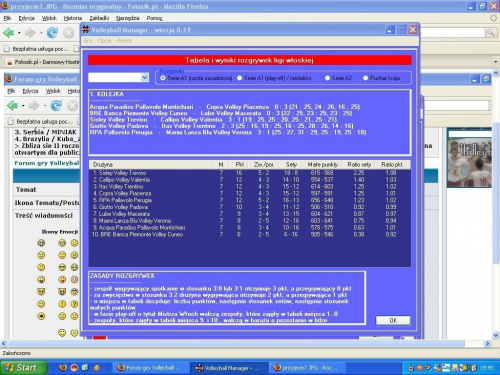The width and height of the screenshot is (500, 375).
Task: Click the forward arrow in the main Firefox toolbar
Action: pos(30,33)
